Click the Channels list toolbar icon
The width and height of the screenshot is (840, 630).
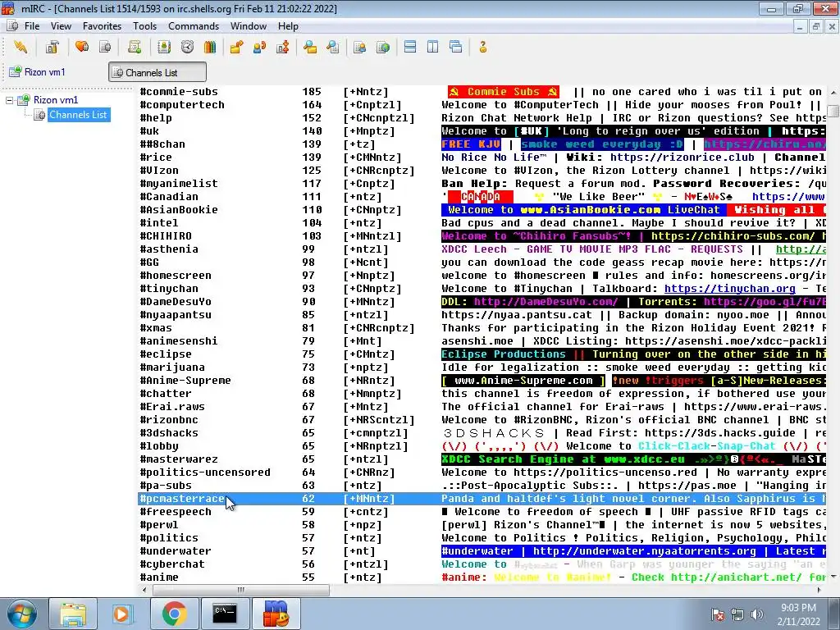coord(105,47)
